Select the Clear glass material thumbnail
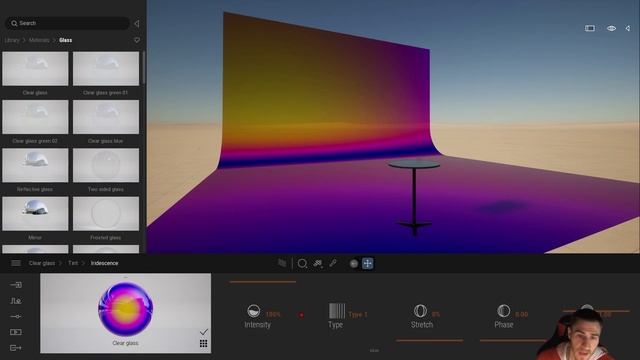Viewport: 640px width, 360px height. 35,69
